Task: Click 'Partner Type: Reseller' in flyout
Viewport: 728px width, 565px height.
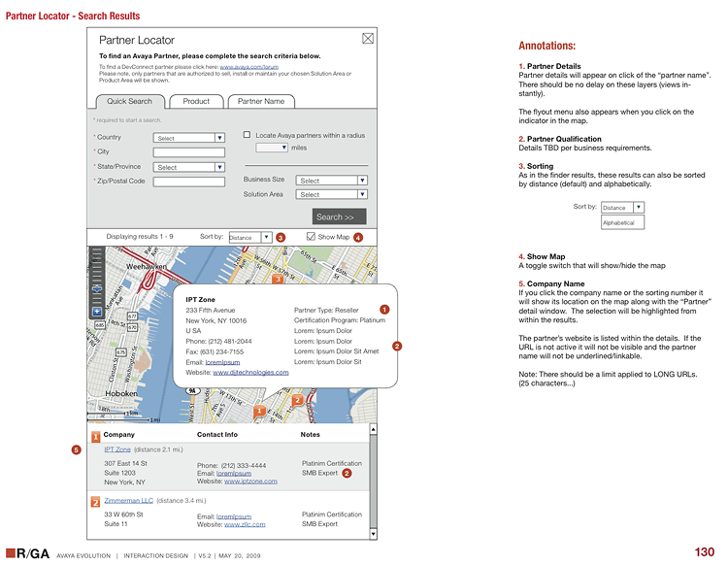Action: pyautogui.click(x=326, y=310)
